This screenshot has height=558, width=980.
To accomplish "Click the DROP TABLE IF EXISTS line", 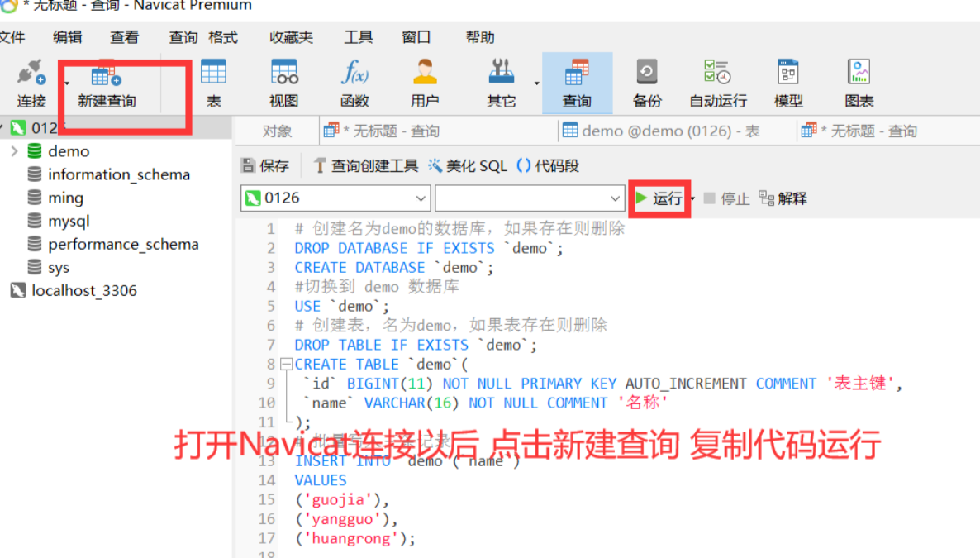I will [x=416, y=346].
